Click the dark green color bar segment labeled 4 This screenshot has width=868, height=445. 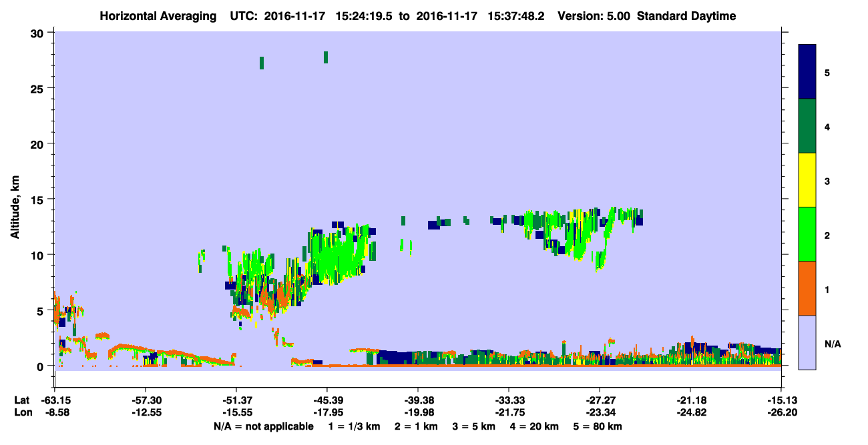click(807, 126)
